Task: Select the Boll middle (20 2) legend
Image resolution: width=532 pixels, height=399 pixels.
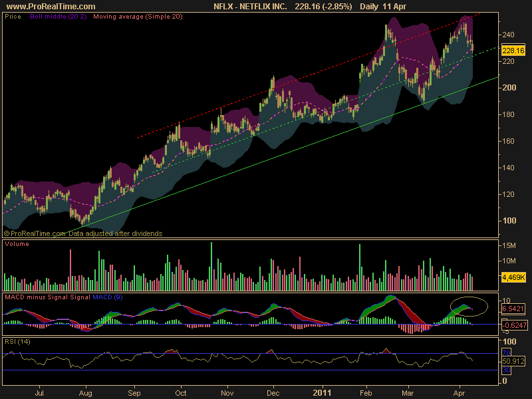Action: [x=59, y=16]
